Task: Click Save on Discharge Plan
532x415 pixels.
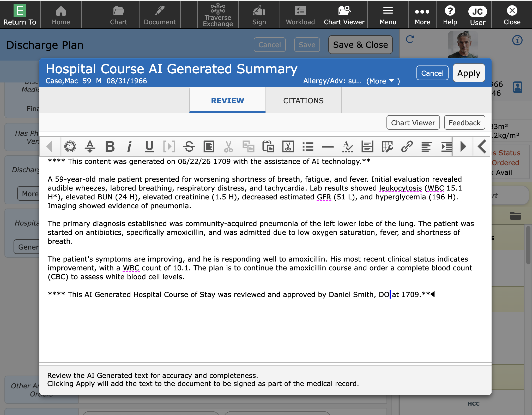Action: coord(307,45)
